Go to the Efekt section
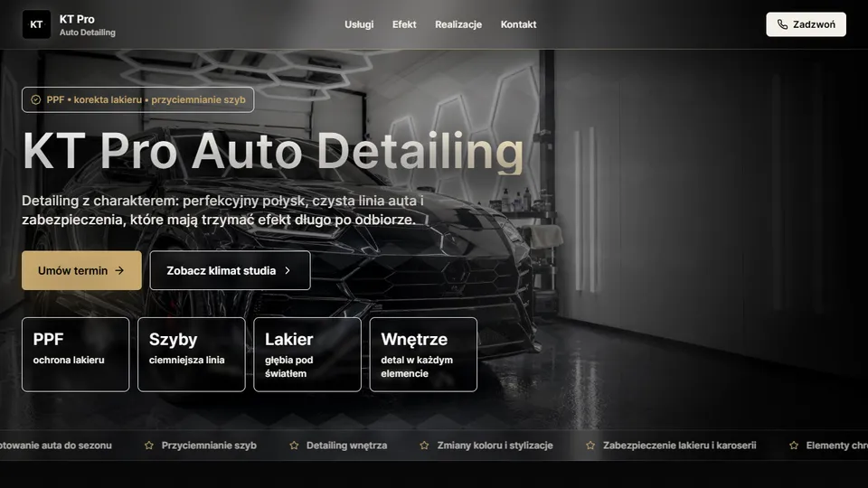The height and width of the screenshot is (488, 868). tap(404, 24)
